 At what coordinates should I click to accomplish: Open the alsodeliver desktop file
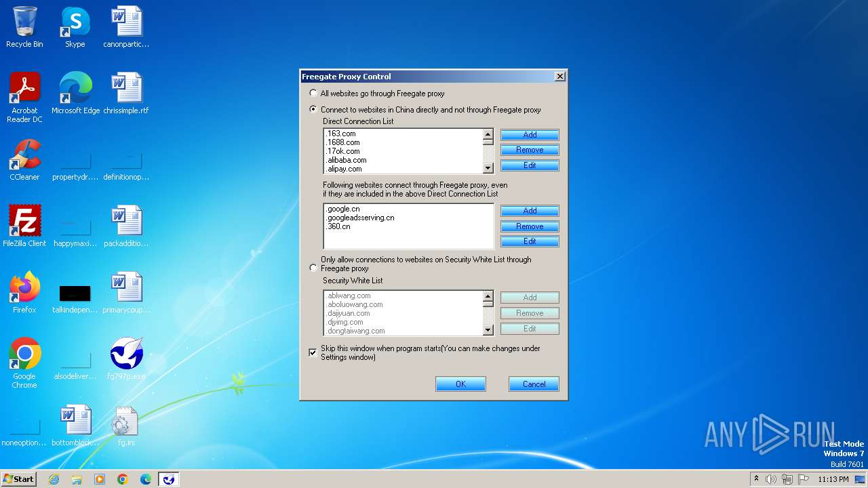75,366
